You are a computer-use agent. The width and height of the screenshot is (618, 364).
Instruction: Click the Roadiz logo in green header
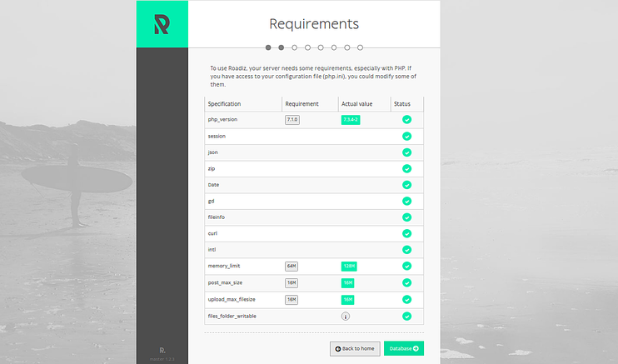(162, 24)
